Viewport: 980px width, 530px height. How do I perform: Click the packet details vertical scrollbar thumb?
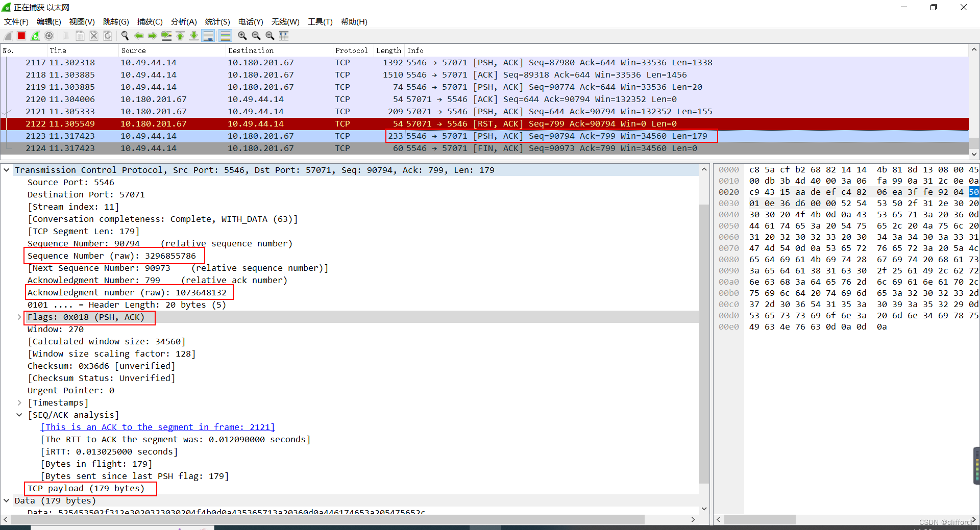704,344
